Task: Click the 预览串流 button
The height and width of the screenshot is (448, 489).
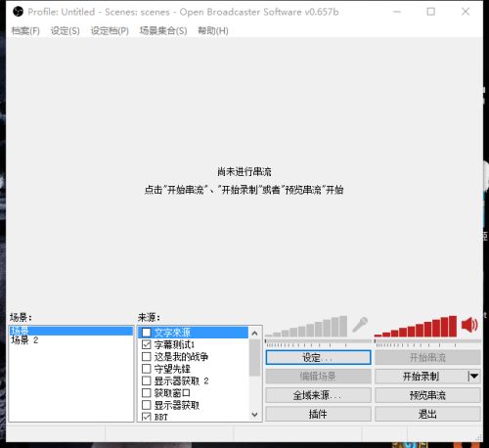Action: coord(427,395)
